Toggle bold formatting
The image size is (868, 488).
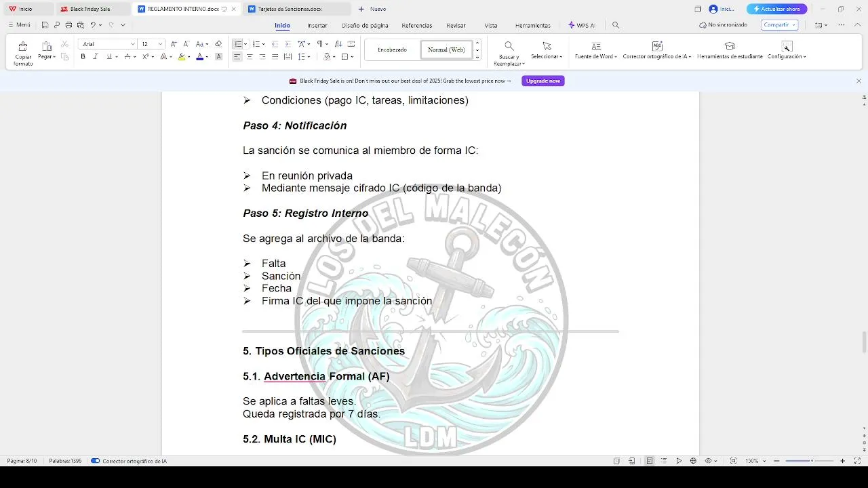coord(83,57)
